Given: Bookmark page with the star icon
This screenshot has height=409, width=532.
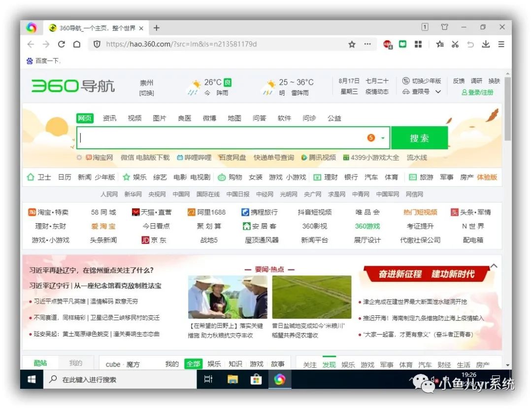Looking at the screenshot, I should [352, 44].
